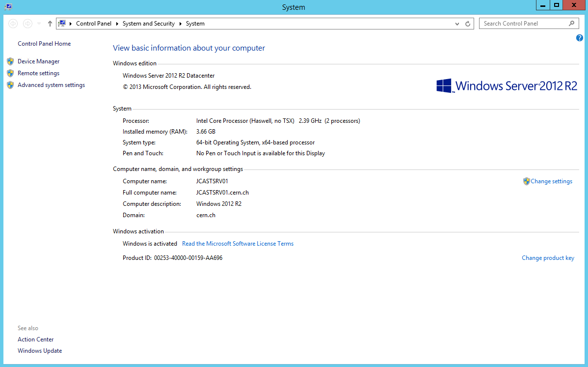Click the Windows Server 2012 R2 logo
The height and width of the screenshot is (367, 588).
click(507, 86)
